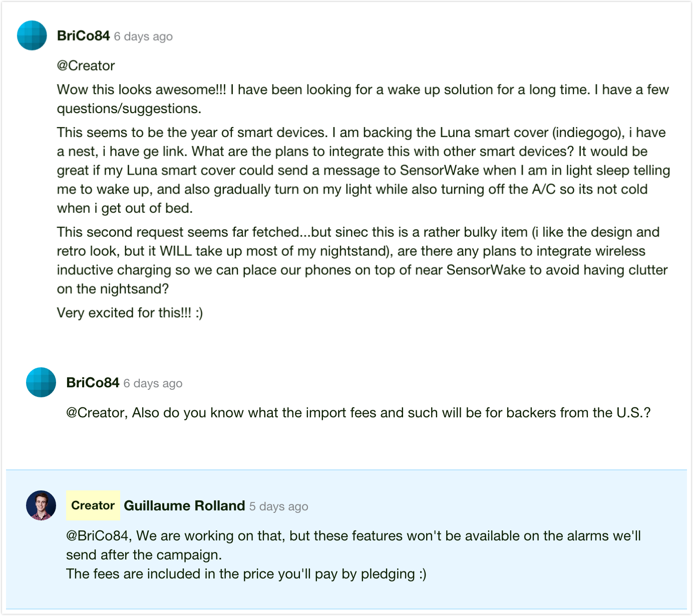Click the @Creator mention opening the first comment
The width and height of the screenshot is (693, 616).
(86, 66)
